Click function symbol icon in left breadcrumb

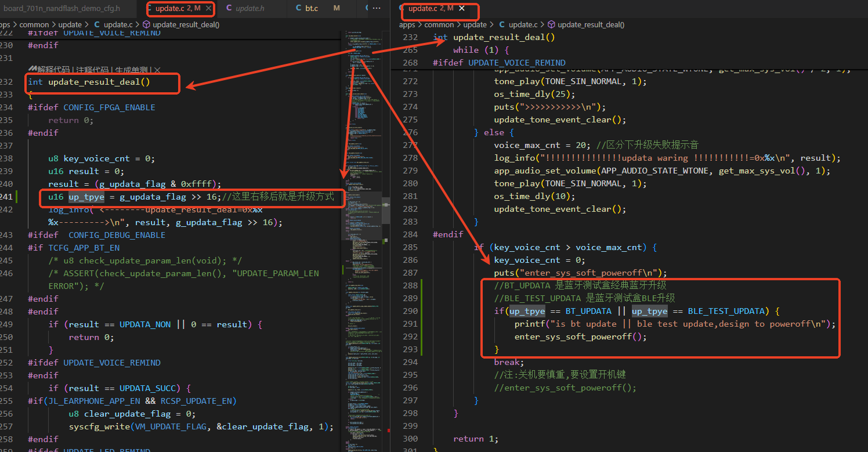[x=146, y=24]
